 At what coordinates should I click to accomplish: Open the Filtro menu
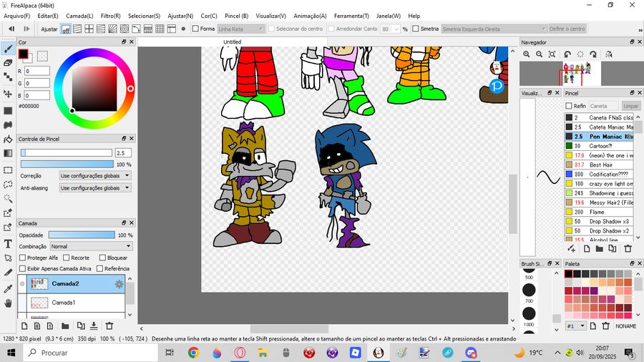[x=110, y=16]
